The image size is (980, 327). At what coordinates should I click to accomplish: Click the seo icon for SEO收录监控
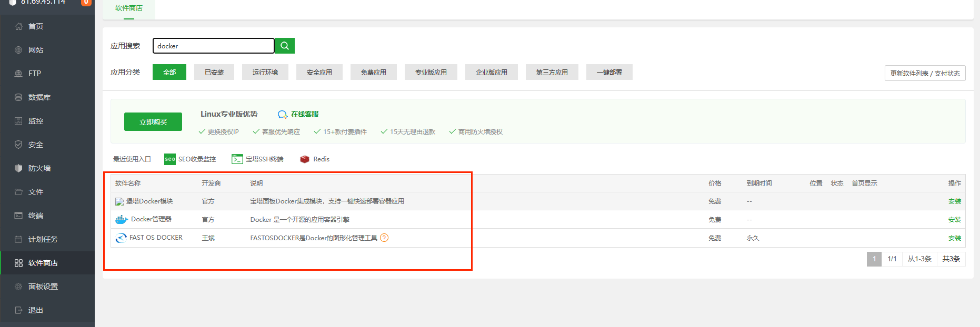170,159
